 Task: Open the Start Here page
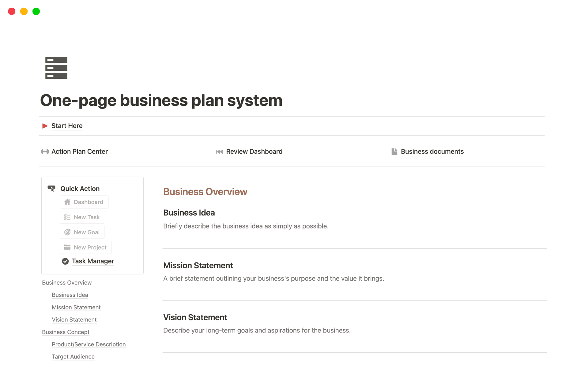click(x=67, y=126)
